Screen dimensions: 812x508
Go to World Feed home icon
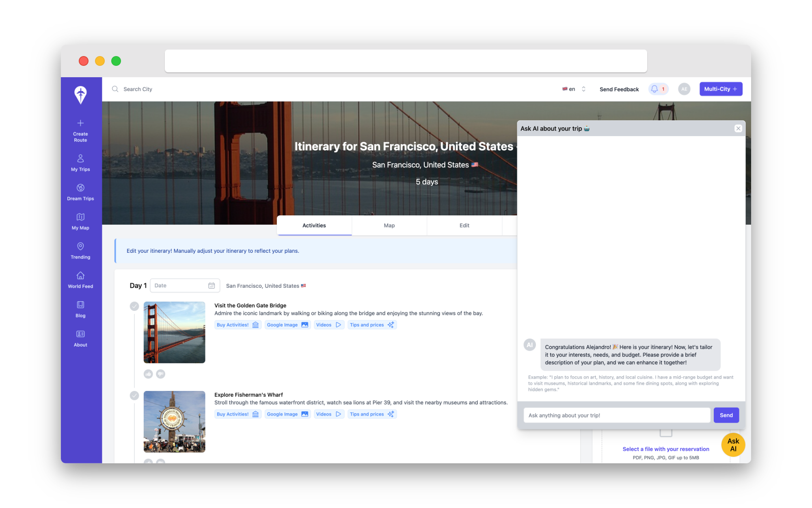pos(80,276)
